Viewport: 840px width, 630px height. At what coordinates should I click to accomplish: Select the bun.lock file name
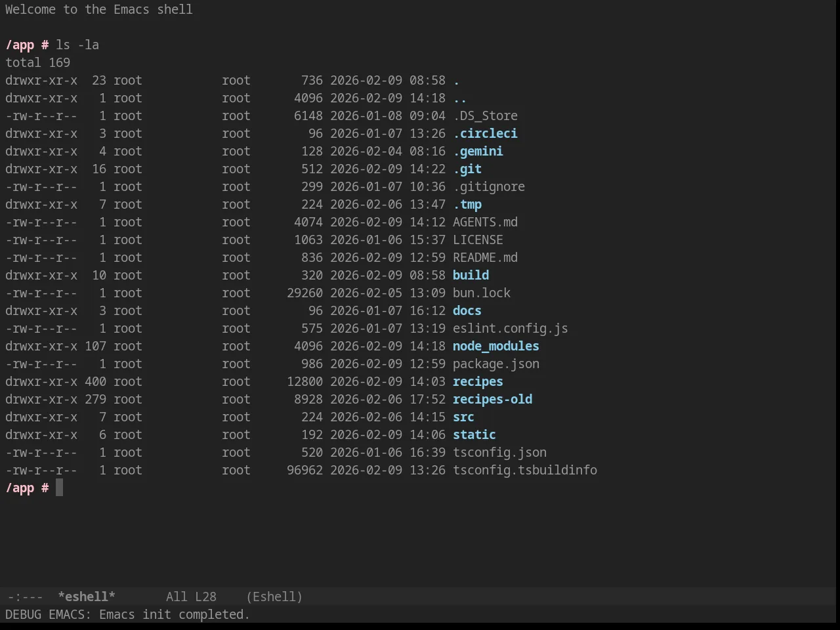[x=482, y=293]
